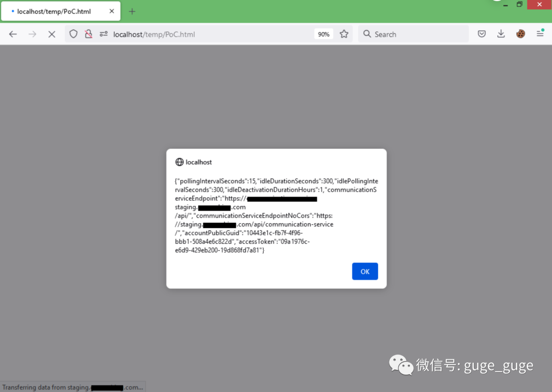This screenshot has width=552, height=392.
Task: Open the cookie extension icon
Action: pos(520,34)
